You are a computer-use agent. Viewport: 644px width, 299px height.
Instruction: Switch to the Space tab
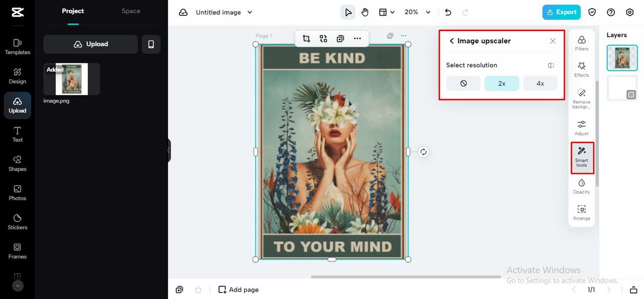click(x=131, y=11)
